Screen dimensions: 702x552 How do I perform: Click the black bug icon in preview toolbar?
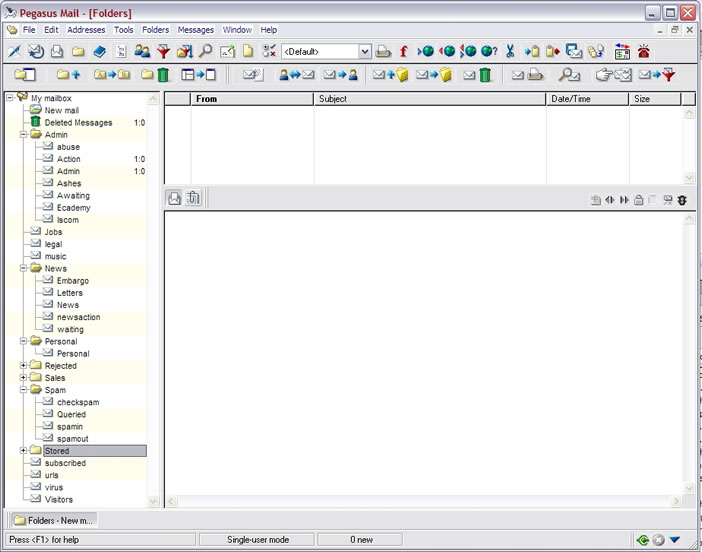coord(682,200)
